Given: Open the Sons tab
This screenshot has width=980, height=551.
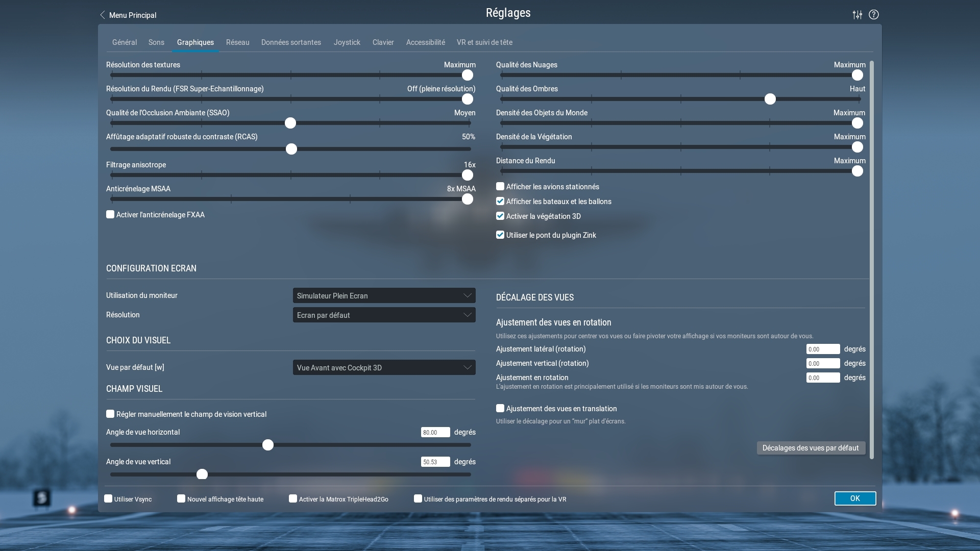Looking at the screenshot, I should [x=156, y=42].
